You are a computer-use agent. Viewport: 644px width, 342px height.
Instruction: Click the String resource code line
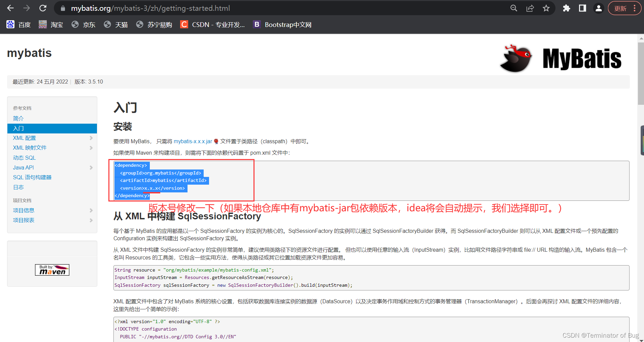194,270
